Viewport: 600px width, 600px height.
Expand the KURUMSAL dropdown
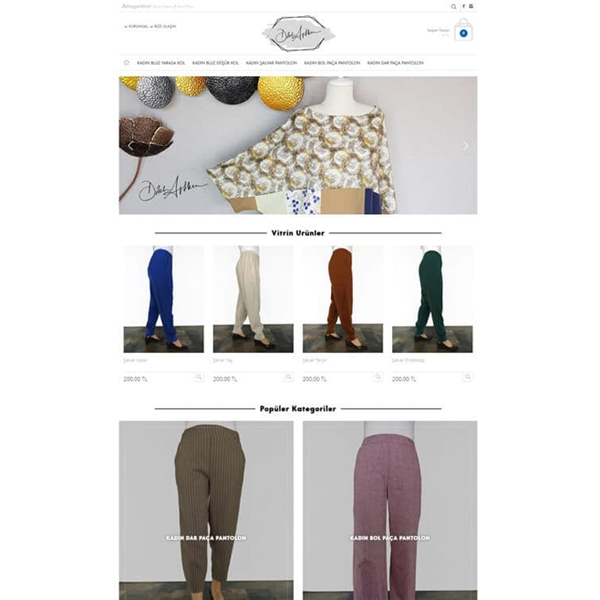coord(136,26)
